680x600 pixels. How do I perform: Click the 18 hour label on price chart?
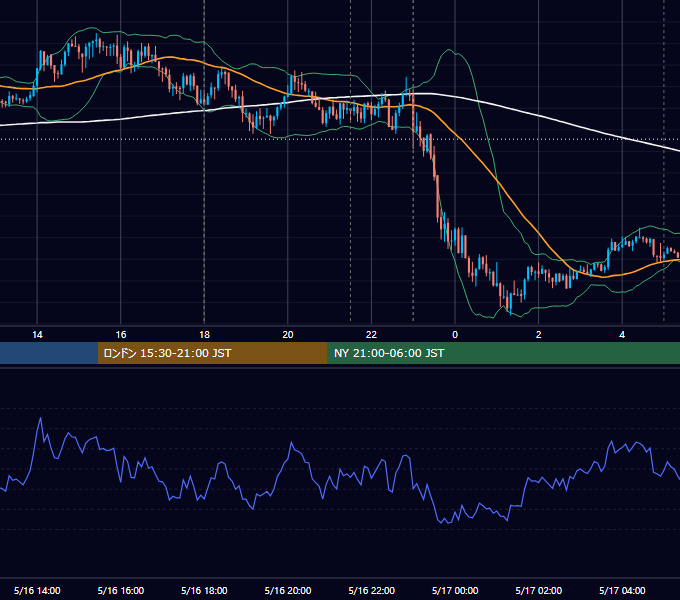[204, 335]
